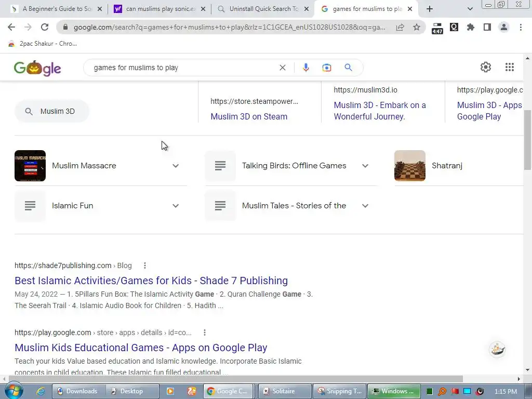Select the Muslim 3D search chip
Image resolution: width=532 pixels, height=399 pixels.
tap(51, 111)
